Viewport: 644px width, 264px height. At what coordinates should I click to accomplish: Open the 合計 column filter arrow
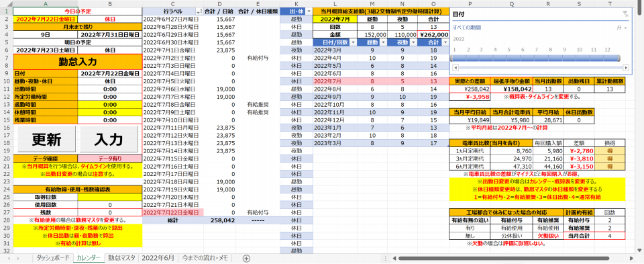(445, 42)
